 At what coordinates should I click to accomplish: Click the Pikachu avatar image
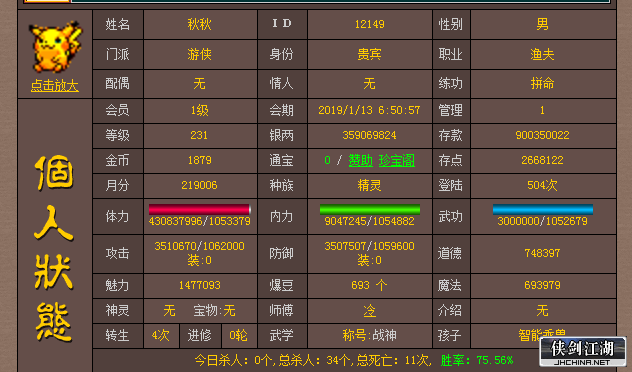[x=55, y=48]
